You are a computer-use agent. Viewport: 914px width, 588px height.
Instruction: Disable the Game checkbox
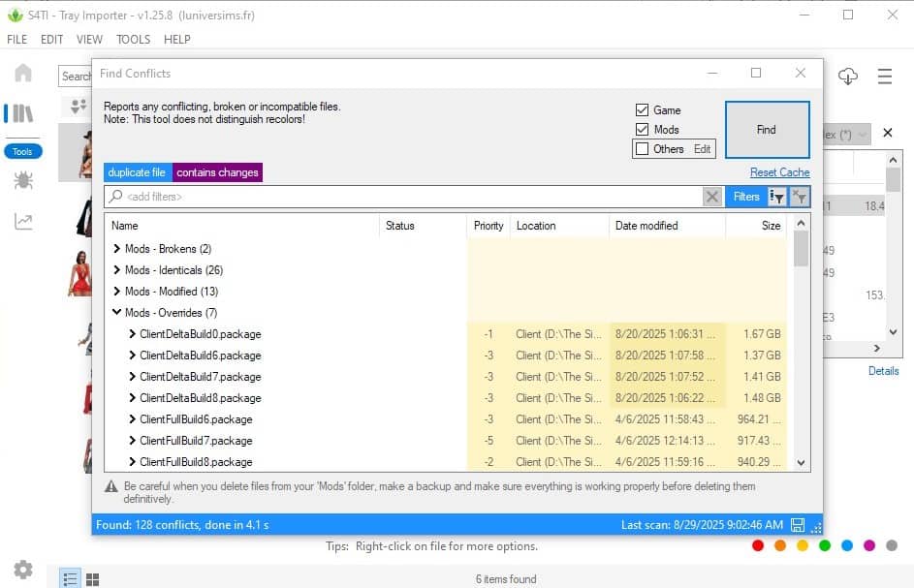click(643, 109)
